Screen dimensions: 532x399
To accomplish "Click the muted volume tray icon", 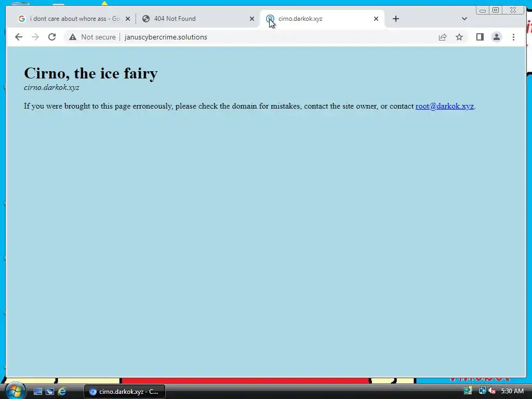I will coord(491,391).
